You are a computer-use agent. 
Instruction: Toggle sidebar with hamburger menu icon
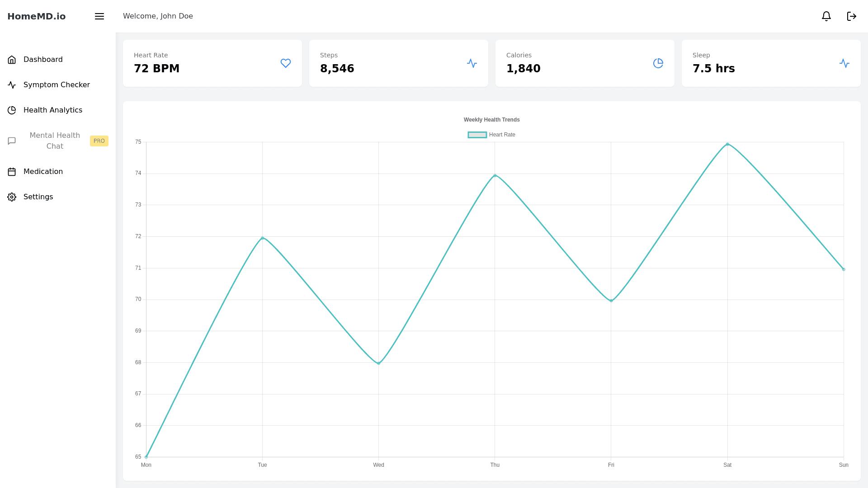coord(99,16)
